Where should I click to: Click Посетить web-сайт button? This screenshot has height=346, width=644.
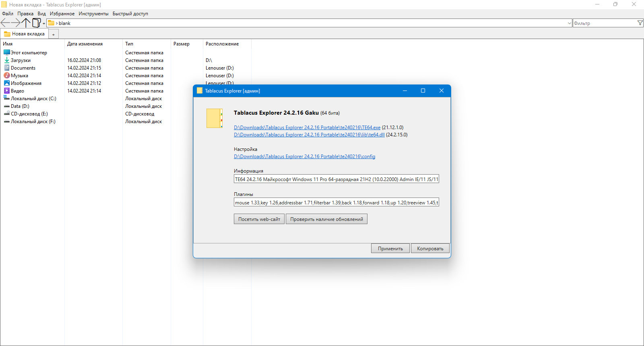point(259,219)
